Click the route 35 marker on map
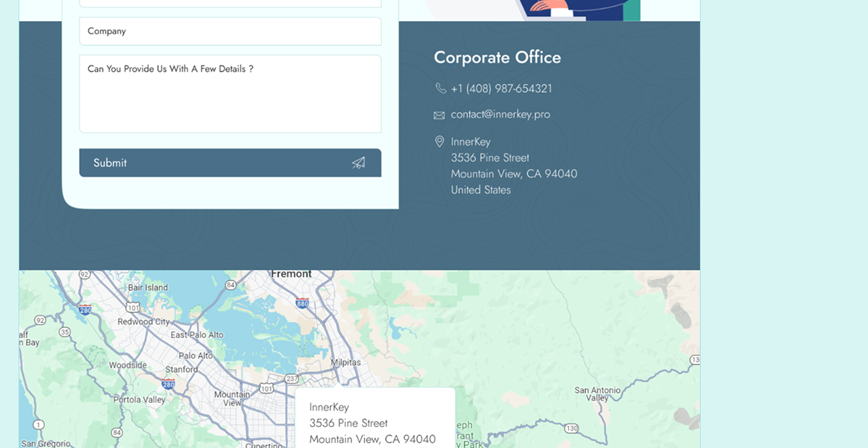 click(x=64, y=332)
